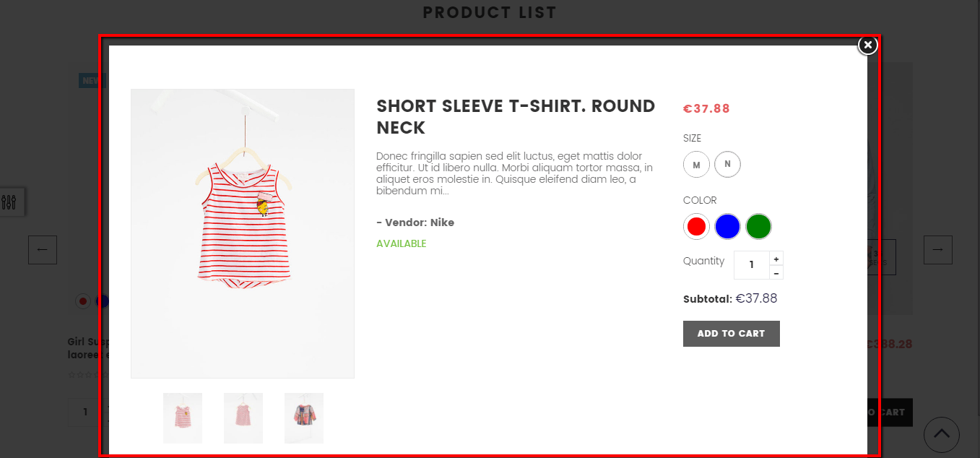Show the first striped shirt thumbnail
980x458 pixels.
pyautogui.click(x=183, y=418)
